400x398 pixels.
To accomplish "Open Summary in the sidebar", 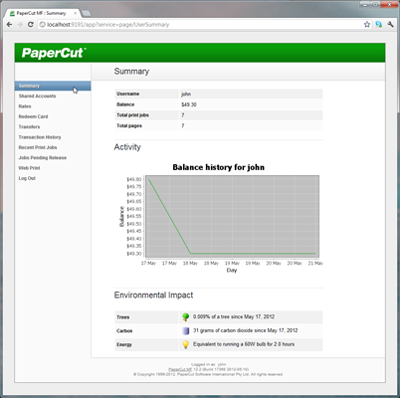I will click(x=53, y=86).
